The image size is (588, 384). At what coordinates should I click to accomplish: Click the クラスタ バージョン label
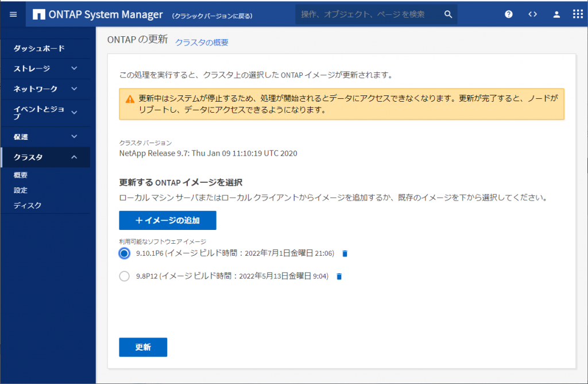[x=145, y=143]
